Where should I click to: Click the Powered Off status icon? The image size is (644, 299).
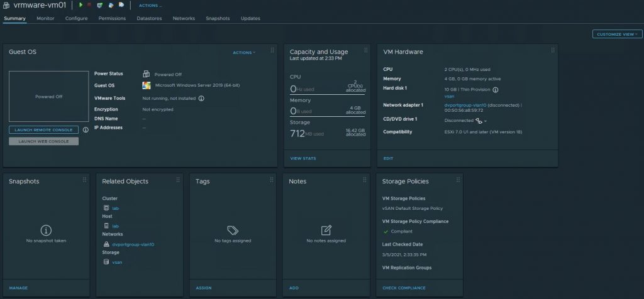pyautogui.click(x=146, y=74)
